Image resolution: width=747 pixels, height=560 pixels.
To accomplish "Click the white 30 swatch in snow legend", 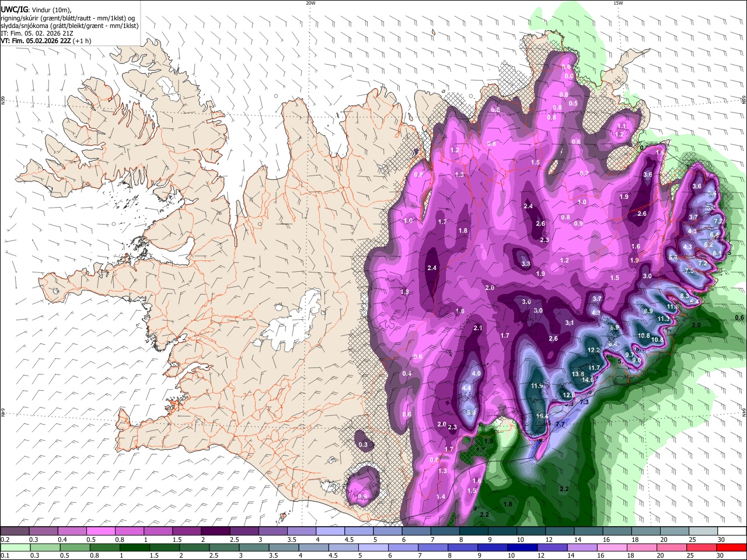I will coord(732,531).
